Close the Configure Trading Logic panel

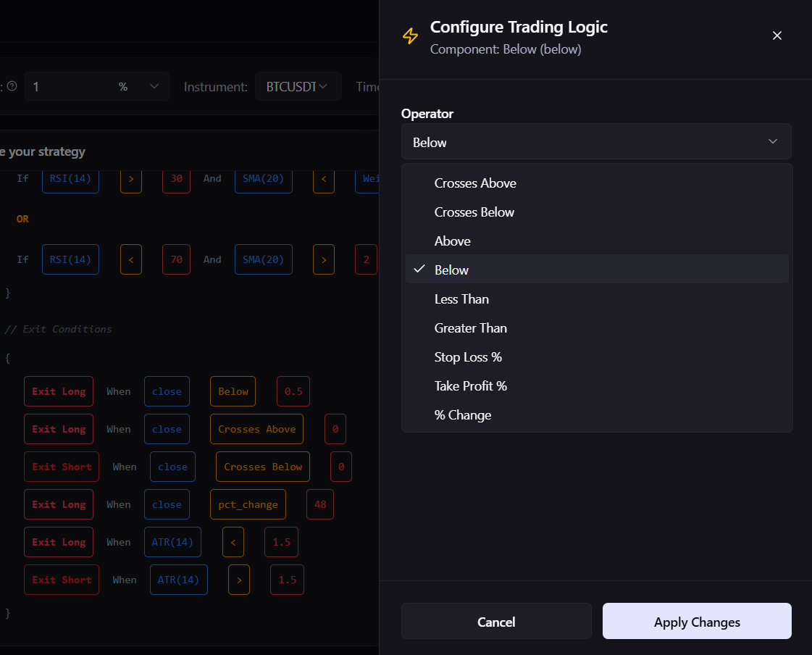coord(777,36)
